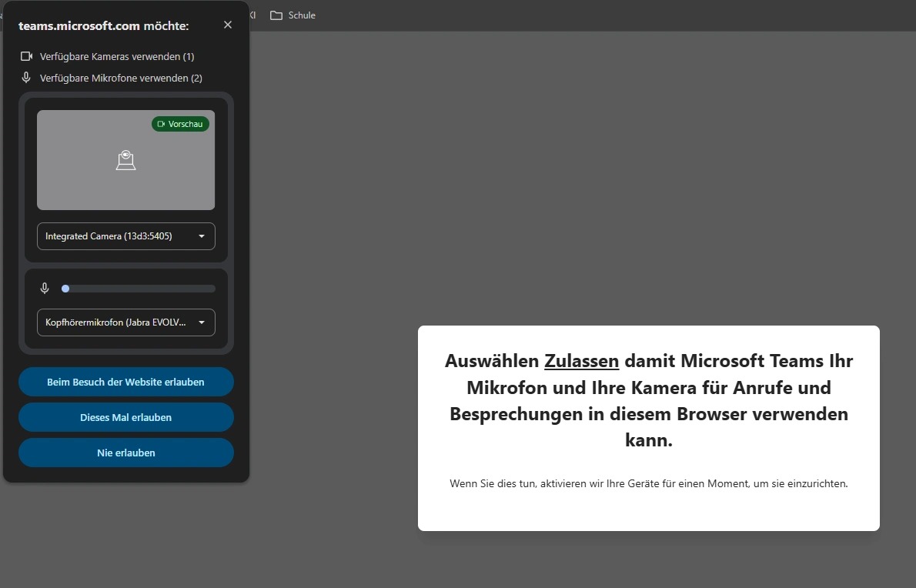The height and width of the screenshot is (588, 916).
Task: Click the underlined 'Zulassen' word
Action: tap(581, 361)
